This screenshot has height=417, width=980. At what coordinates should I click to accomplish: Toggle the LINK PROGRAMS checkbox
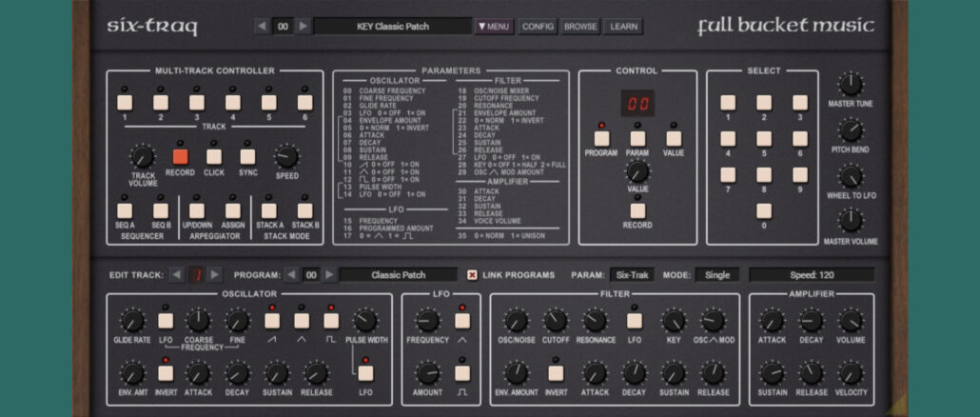[x=472, y=274]
